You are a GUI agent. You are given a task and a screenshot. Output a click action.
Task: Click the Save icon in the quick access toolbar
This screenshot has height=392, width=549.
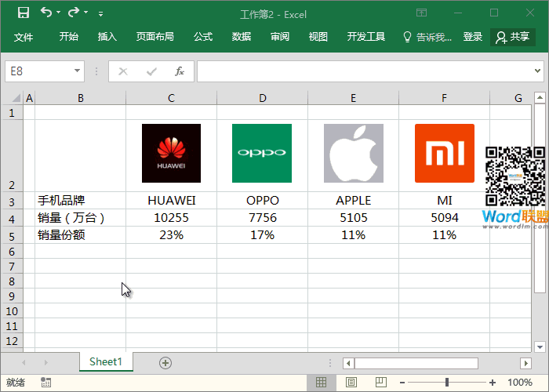[x=24, y=13]
